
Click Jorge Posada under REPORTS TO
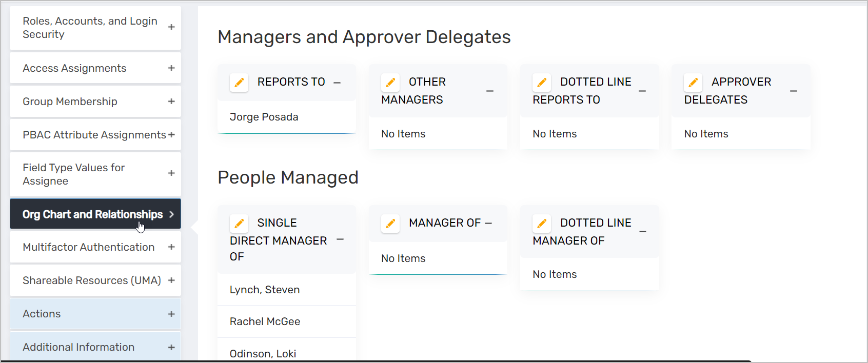tap(264, 117)
